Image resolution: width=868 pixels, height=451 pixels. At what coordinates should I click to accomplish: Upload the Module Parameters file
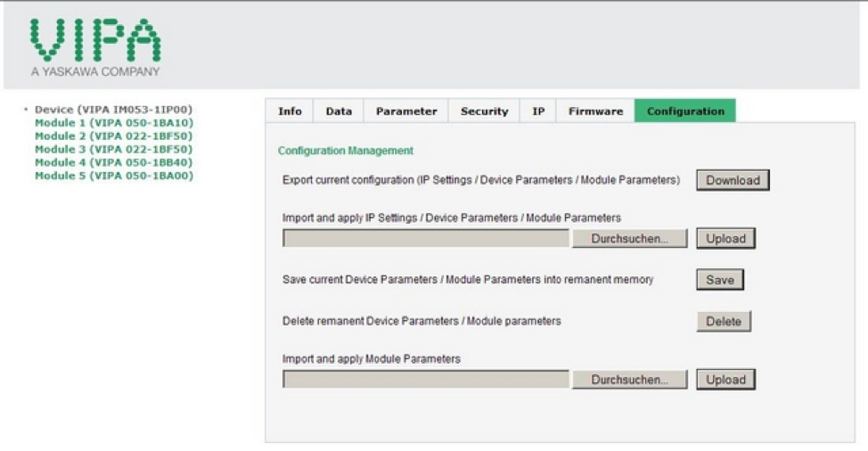tap(725, 380)
